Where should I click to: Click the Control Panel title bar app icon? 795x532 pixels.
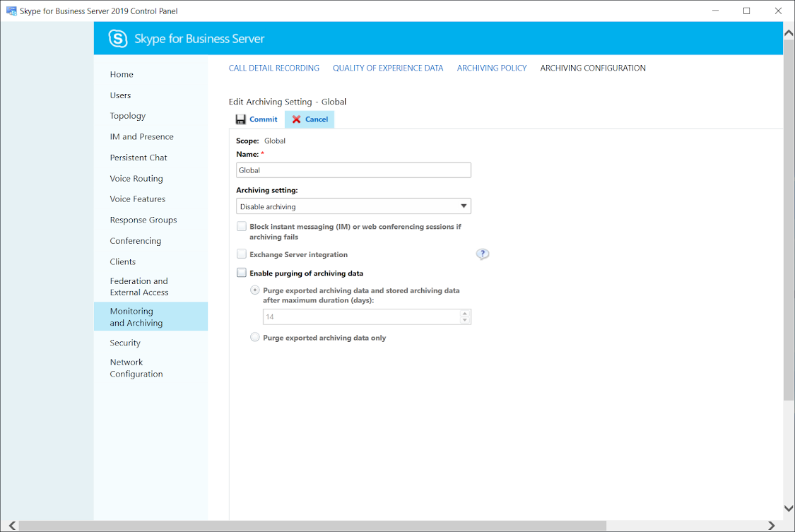[x=11, y=11]
